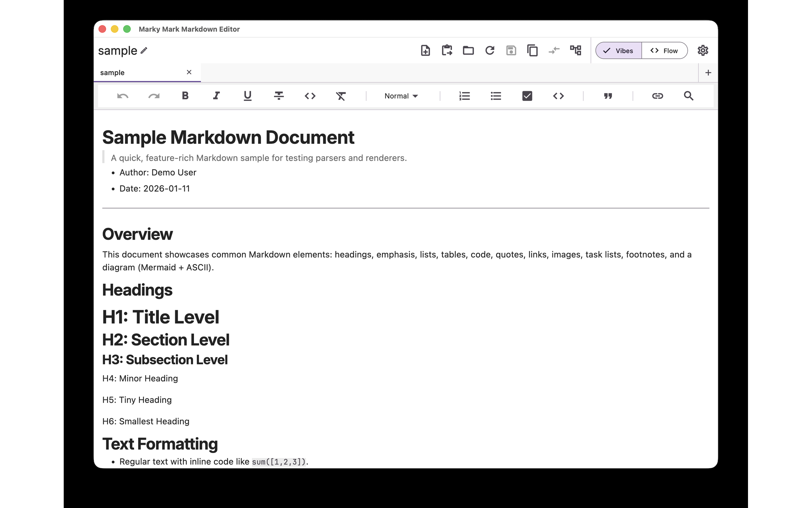
Task: Toggle underline formatting
Action: [x=248, y=96]
